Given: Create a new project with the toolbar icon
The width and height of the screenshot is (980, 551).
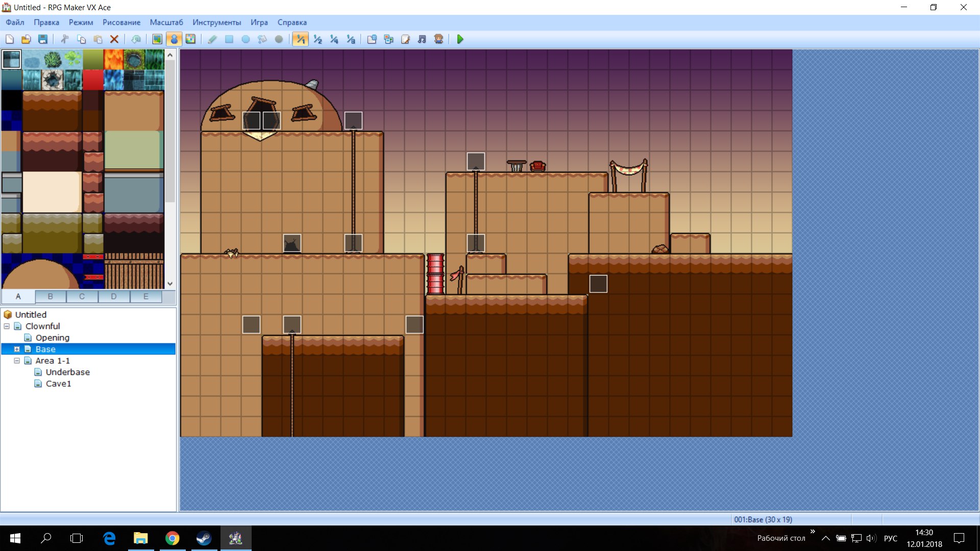Looking at the screenshot, I should point(10,39).
